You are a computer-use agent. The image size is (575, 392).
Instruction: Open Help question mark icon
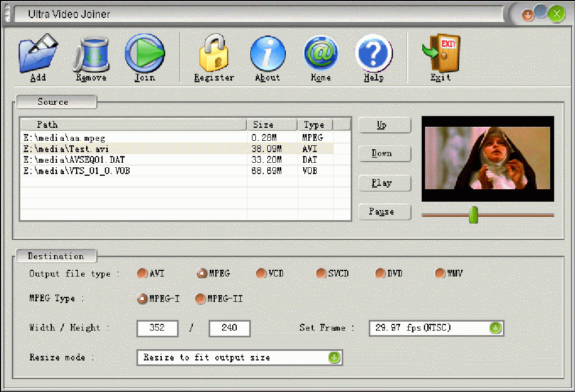pos(374,53)
